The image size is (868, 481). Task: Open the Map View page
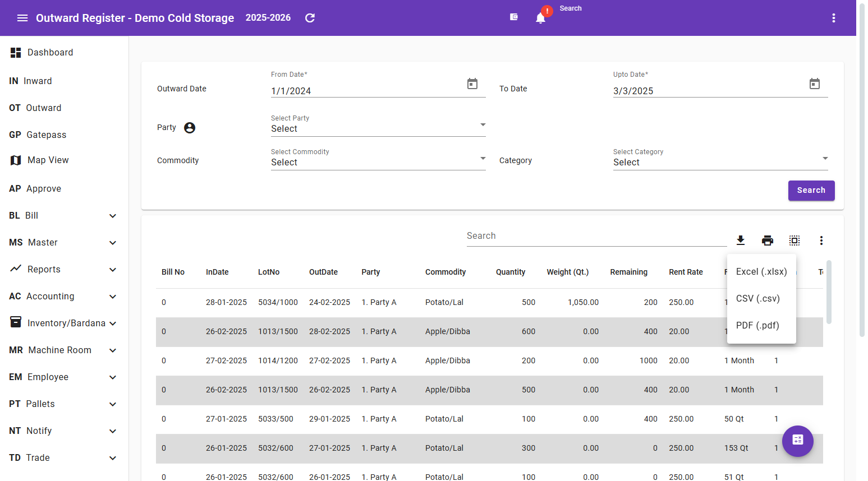click(47, 160)
